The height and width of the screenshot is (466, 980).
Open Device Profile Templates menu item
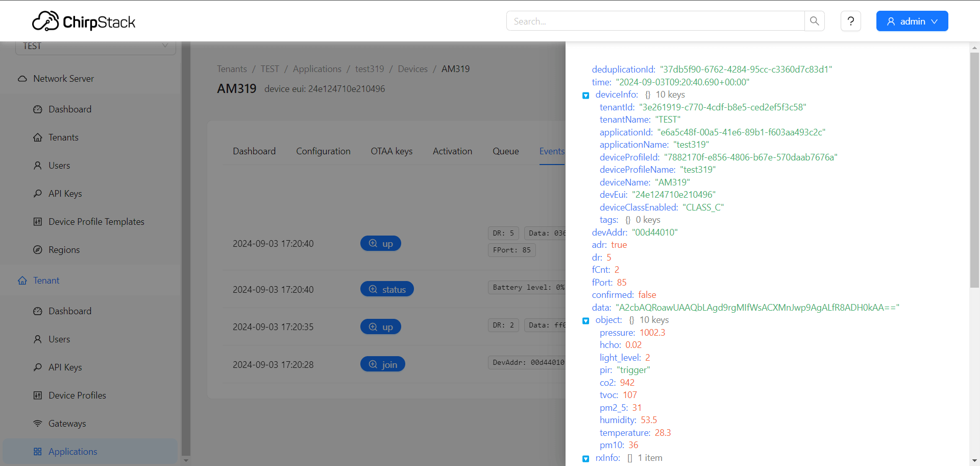tap(96, 222)
